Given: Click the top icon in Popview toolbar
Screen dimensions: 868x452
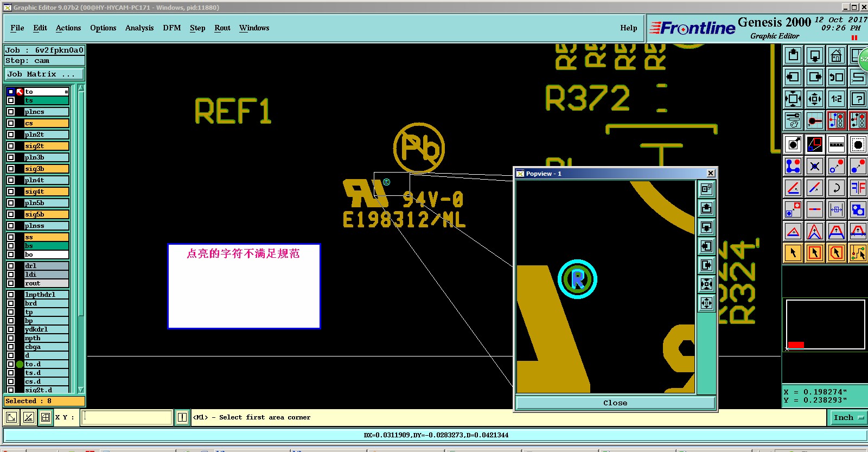Looking at the screenshot, I should [x=706, y=189].
